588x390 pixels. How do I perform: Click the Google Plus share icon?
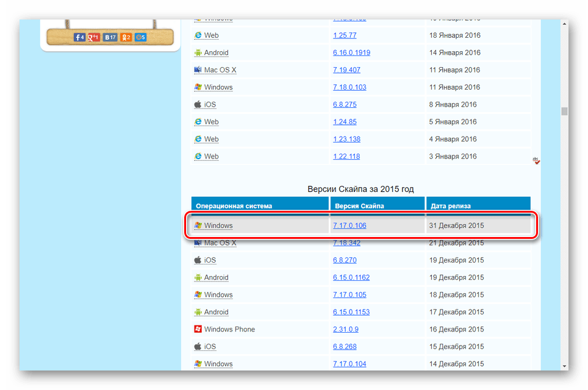click(94, 37)
